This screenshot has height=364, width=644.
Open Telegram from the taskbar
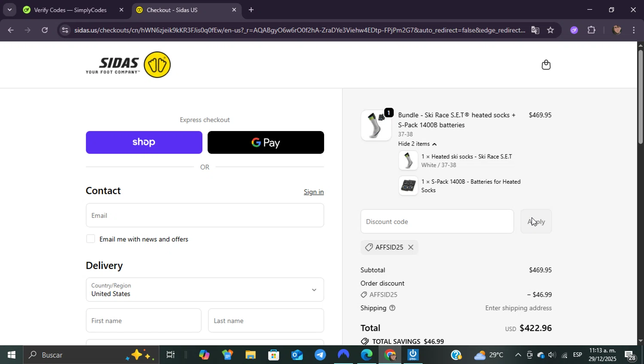pyautogui.click(x=320, y=355)
